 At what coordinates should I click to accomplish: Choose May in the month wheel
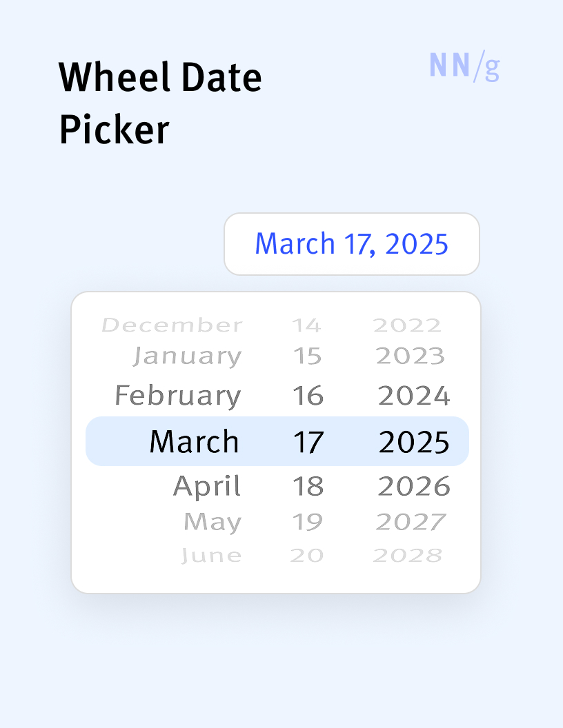tap(213, 522)
